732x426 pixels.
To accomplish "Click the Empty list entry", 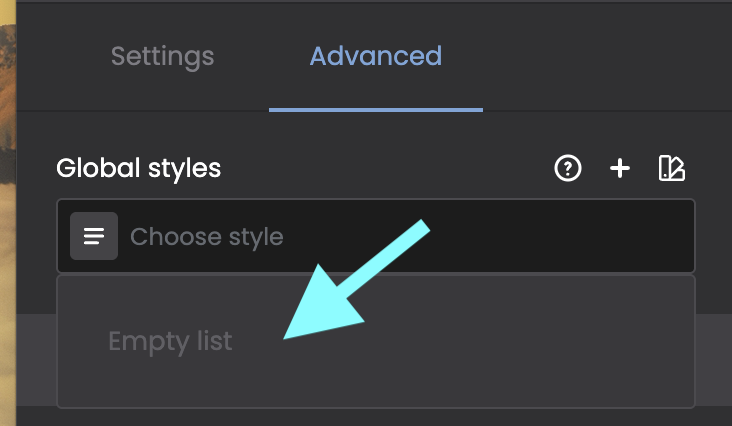I will point(170,342).
